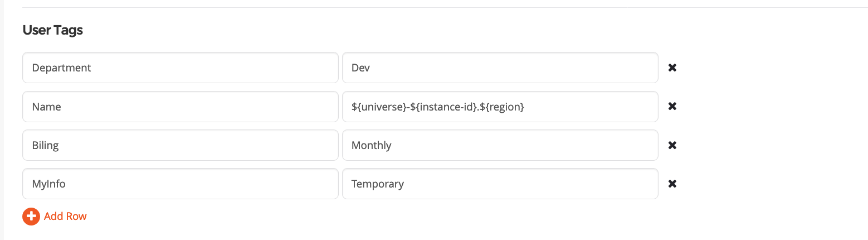
Task: Remove the Biling tag row
Action: [x=672, y=145]
